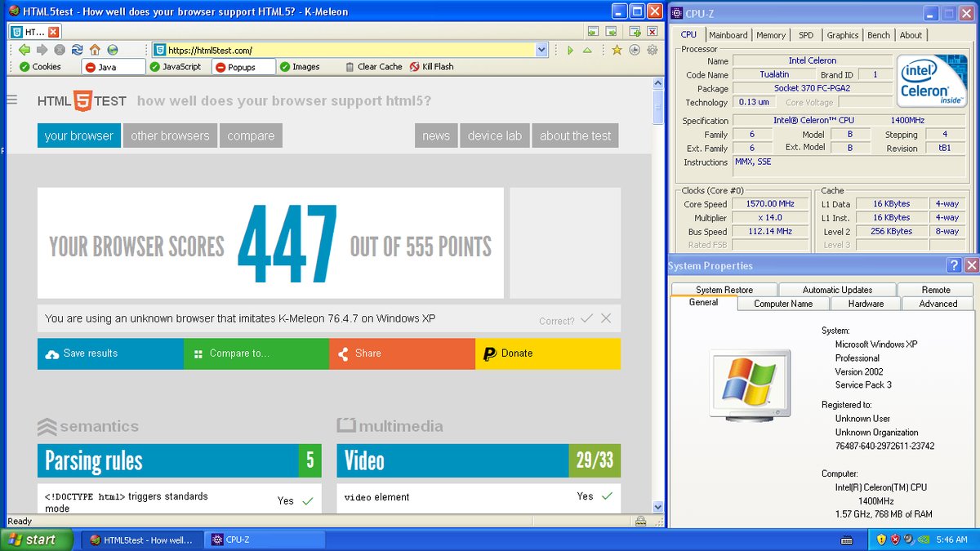
Task: Click the red shield alert tray icon
Action: [895, 540]
